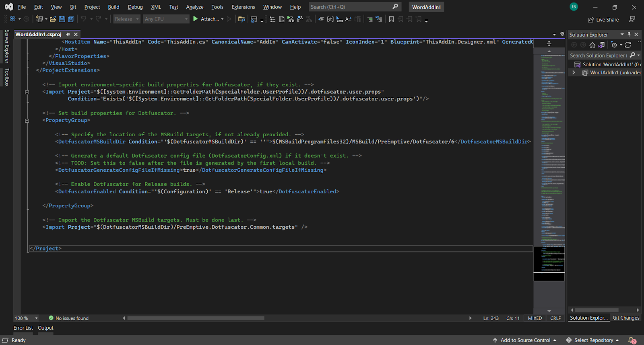Switch to the Git Changes tab
The width and height of the screenshot is (644, 345).
point(625,318)
